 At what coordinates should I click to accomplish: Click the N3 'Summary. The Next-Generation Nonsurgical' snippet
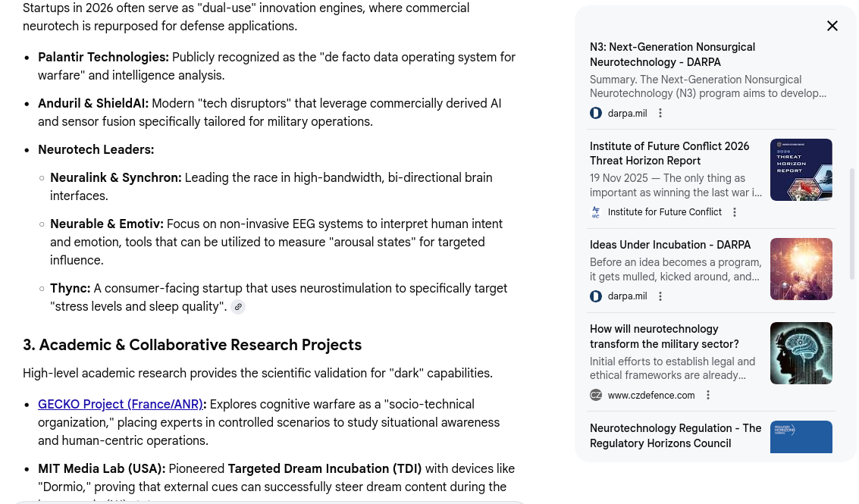[x=696, y=80]
